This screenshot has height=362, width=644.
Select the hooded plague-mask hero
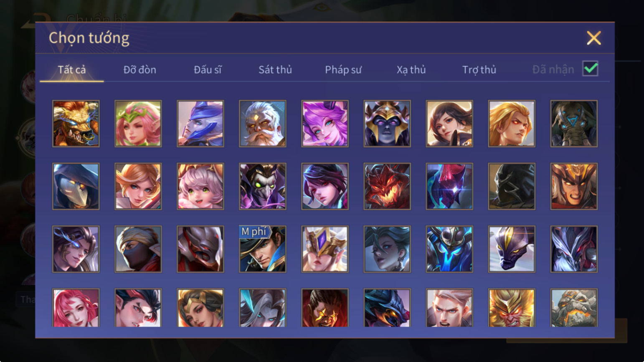tap(76, 186)
